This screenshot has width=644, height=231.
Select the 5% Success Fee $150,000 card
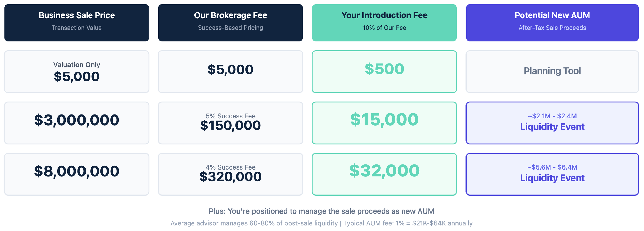coord(231,123)
